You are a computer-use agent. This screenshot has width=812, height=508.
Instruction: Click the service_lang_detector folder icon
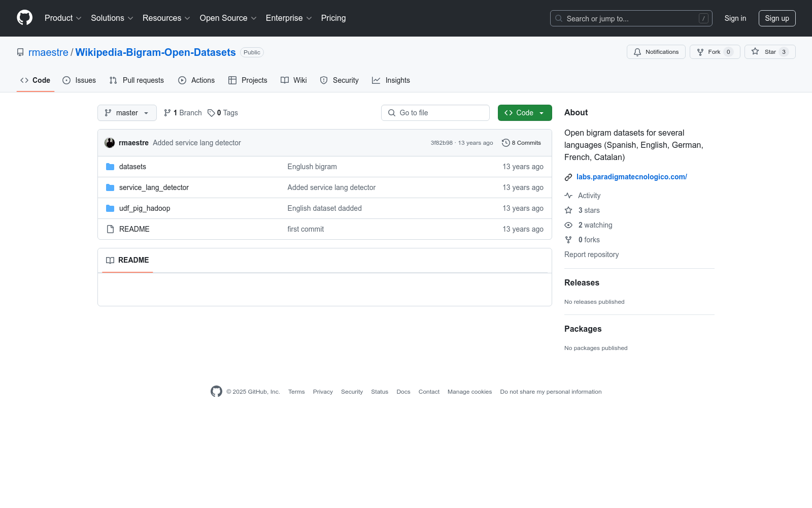[x=110, y=187]
